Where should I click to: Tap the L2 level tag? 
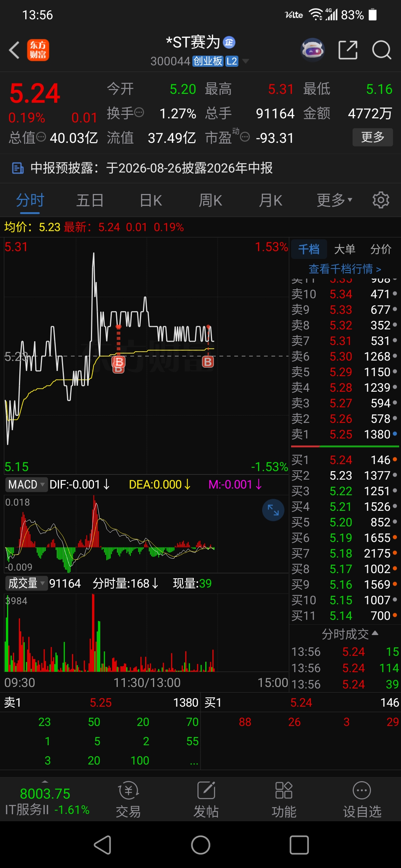coord(232,61)
